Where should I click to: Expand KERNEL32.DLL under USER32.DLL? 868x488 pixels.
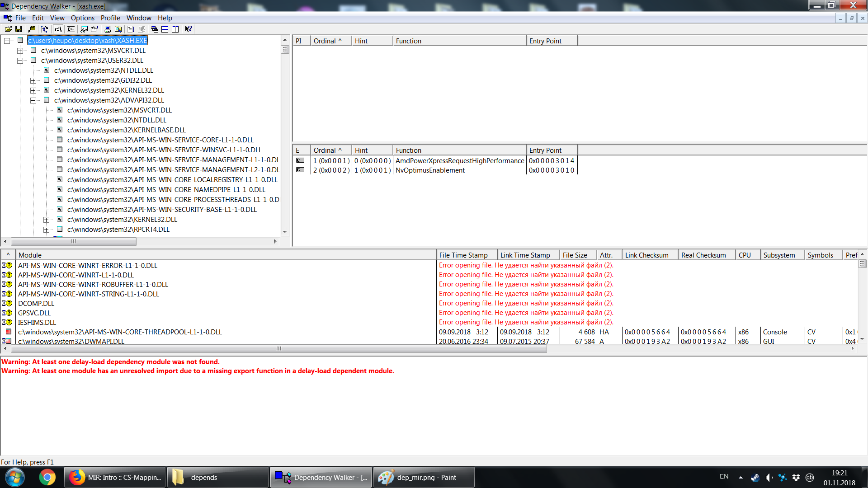pyautogui.click(x=33, y=90)
